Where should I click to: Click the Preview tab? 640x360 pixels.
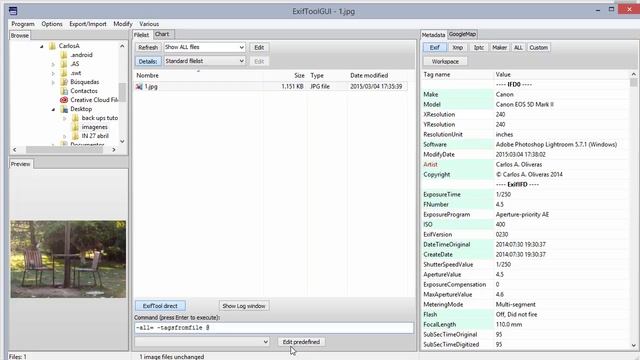[20, 164]
